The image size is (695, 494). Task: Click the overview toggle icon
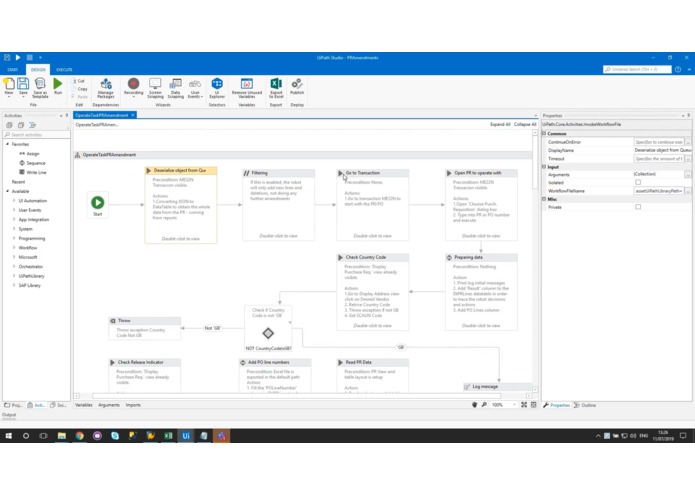(x=534, y=405)
